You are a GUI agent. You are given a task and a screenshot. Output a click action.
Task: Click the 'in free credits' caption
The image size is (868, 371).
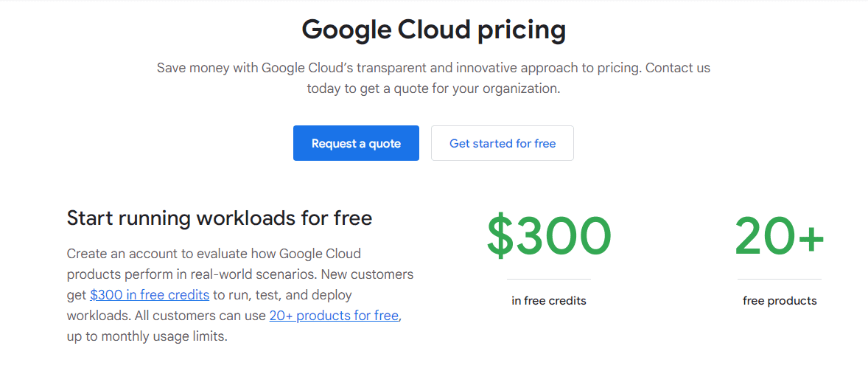click(x=549, y=301)
